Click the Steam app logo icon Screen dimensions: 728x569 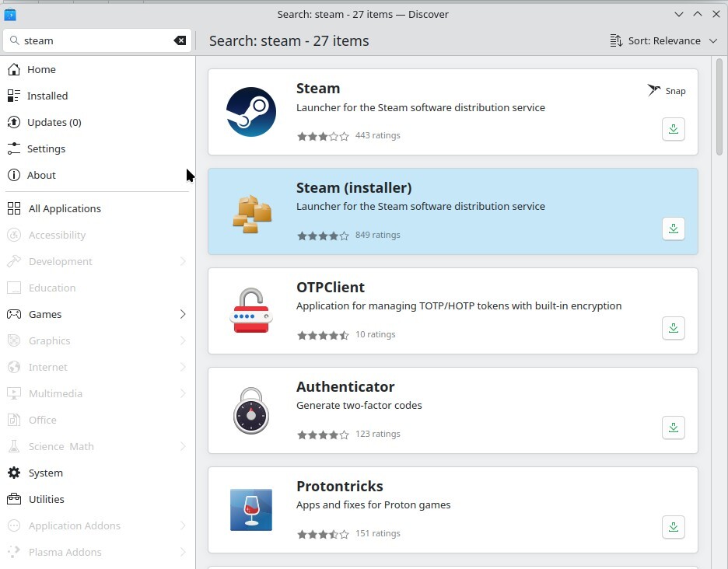coord(250,112)
